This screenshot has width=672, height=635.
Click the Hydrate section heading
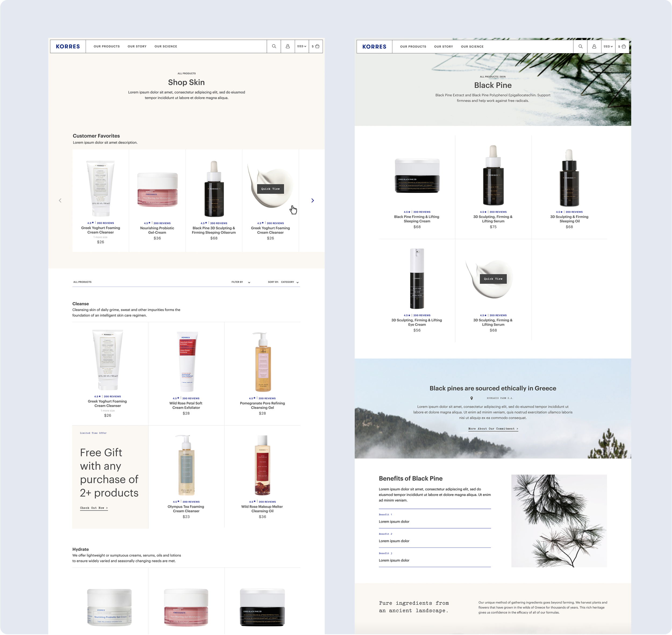81,549
